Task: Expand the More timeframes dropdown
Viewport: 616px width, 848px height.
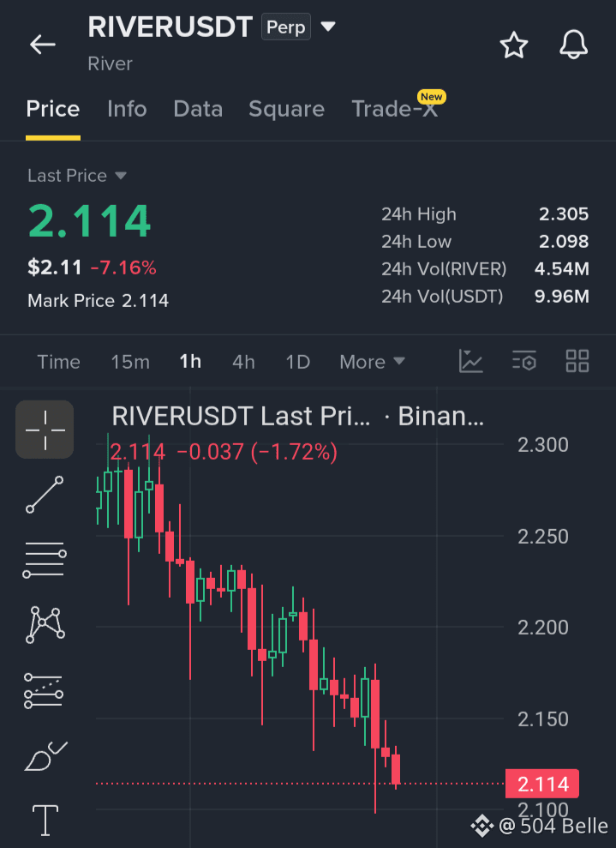Action: click(x=372, y=362)
